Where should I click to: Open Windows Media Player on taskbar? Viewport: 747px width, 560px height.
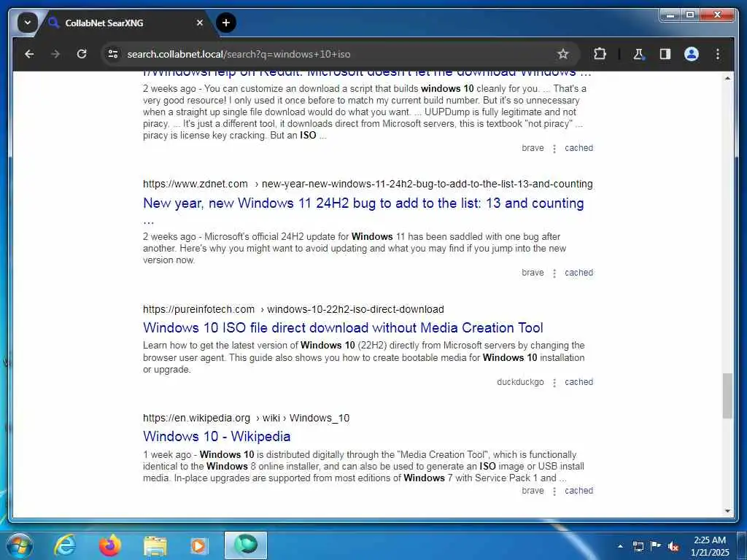pyautogui.click(x=199, y=545)
